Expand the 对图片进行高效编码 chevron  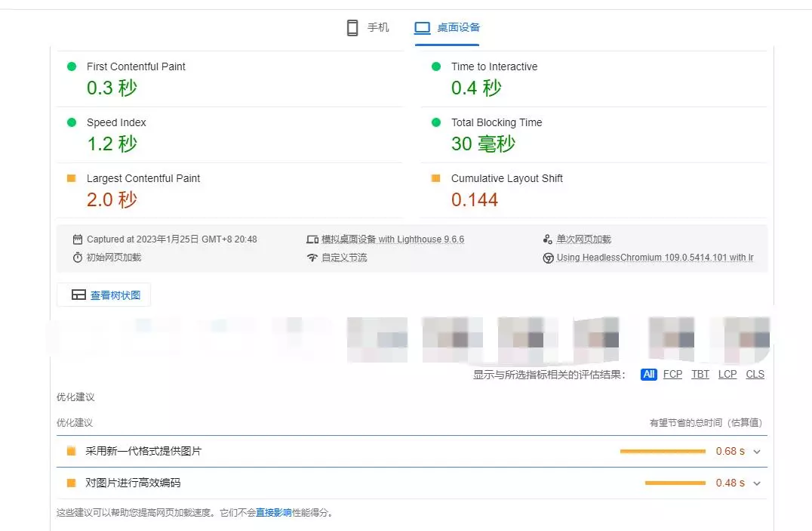(757, 483)
